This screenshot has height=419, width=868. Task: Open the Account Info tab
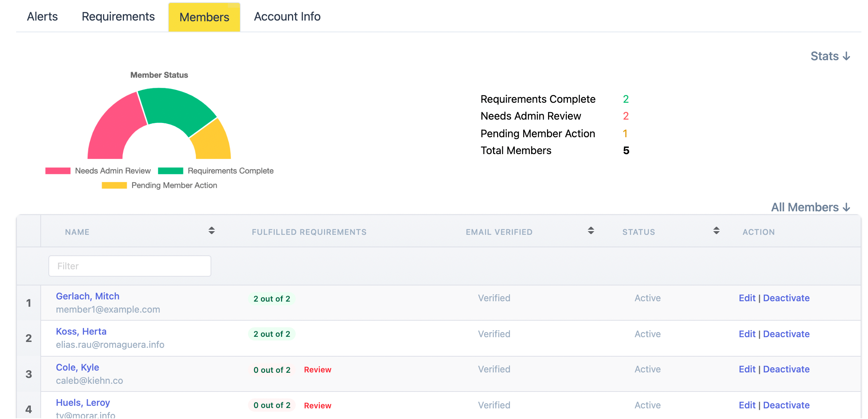coord(287,17)
